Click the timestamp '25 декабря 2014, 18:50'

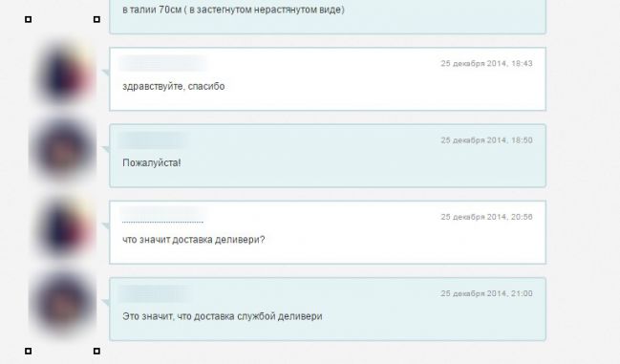click(x=487, y=140)
